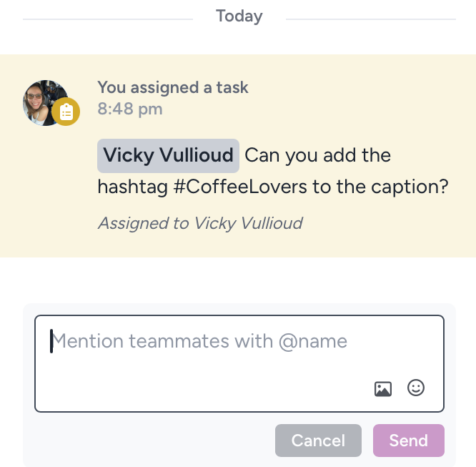Click the divider line left of Today
This screenshot has height=467, width=476.
tap(108, 19)
